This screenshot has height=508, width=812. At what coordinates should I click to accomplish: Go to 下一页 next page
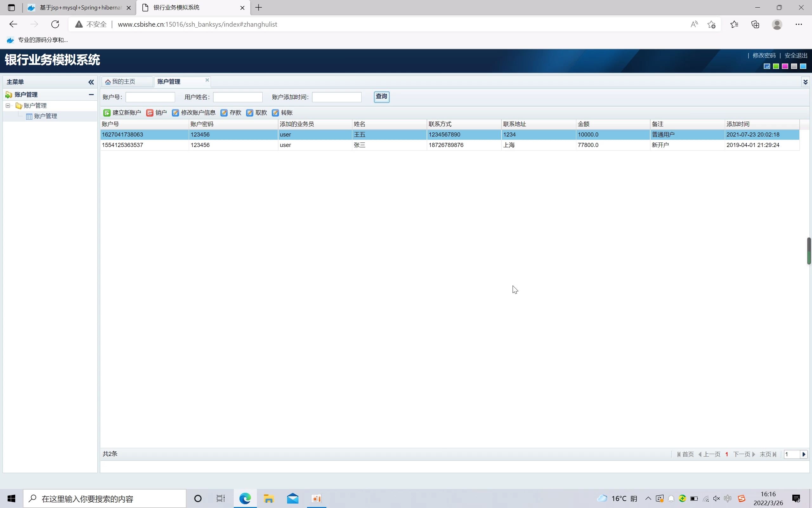[744, 454]
